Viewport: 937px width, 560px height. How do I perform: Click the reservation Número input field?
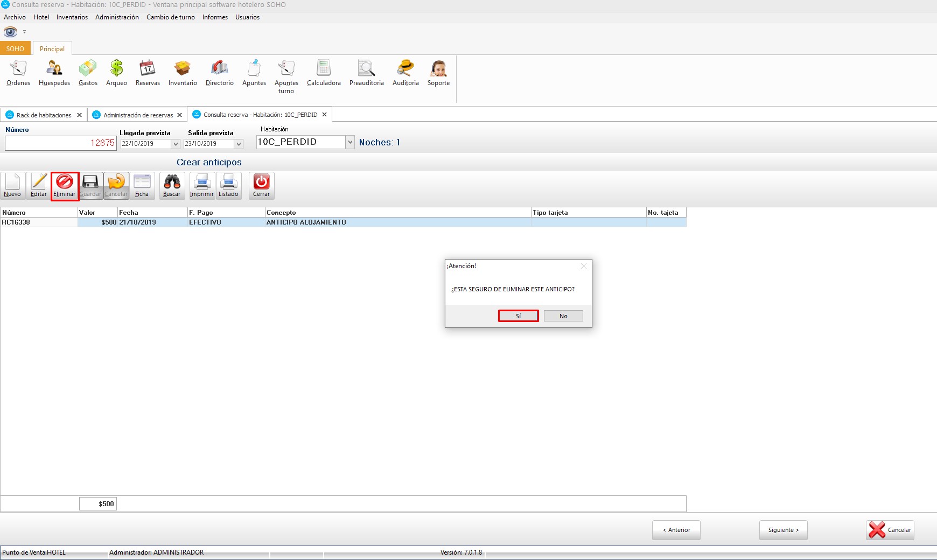[x=60, y=143]
